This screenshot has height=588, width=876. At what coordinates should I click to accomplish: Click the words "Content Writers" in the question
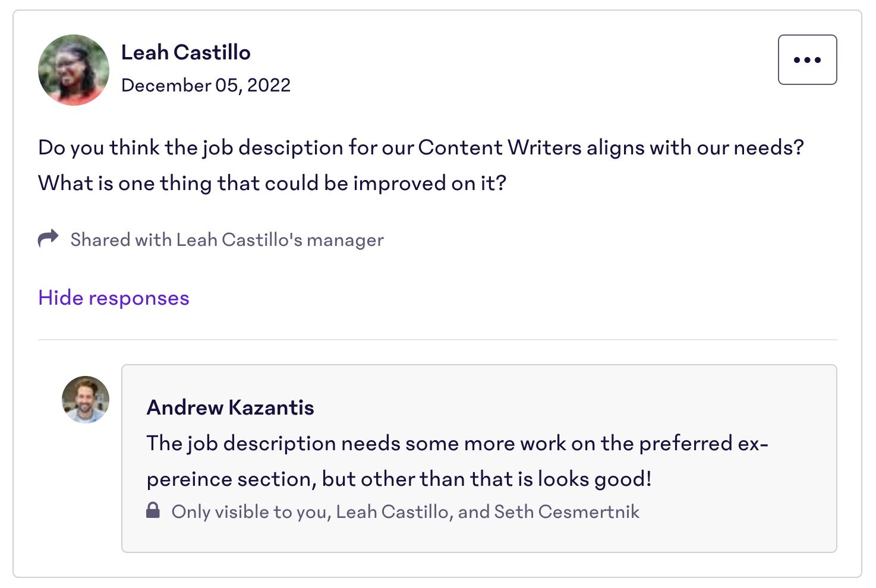tap(500, 147)
